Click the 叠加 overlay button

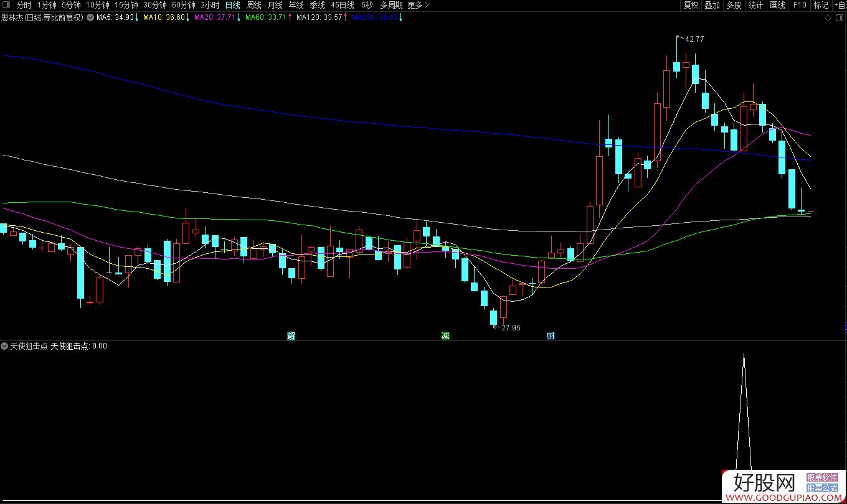pos(712,5)
